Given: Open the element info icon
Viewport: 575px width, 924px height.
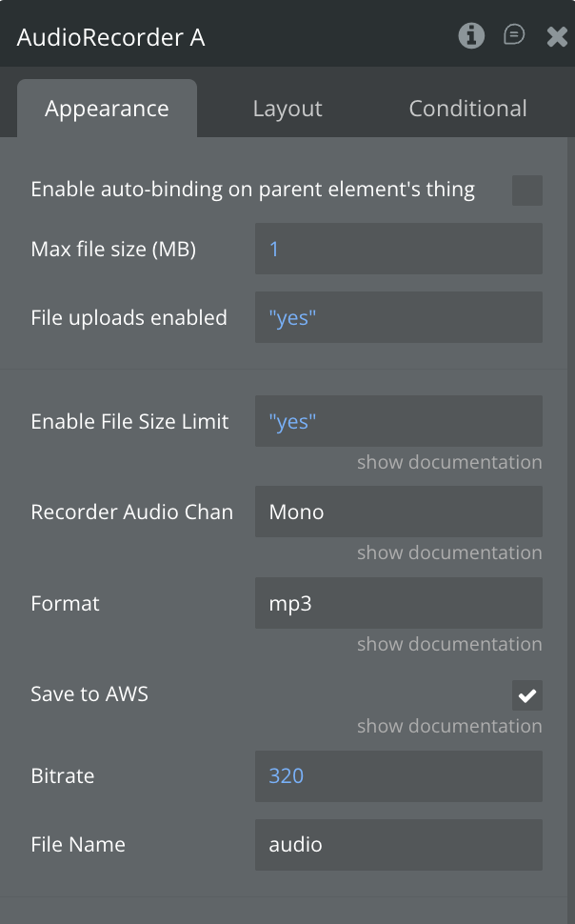Looking at the screenshot, I should [471, 36].
